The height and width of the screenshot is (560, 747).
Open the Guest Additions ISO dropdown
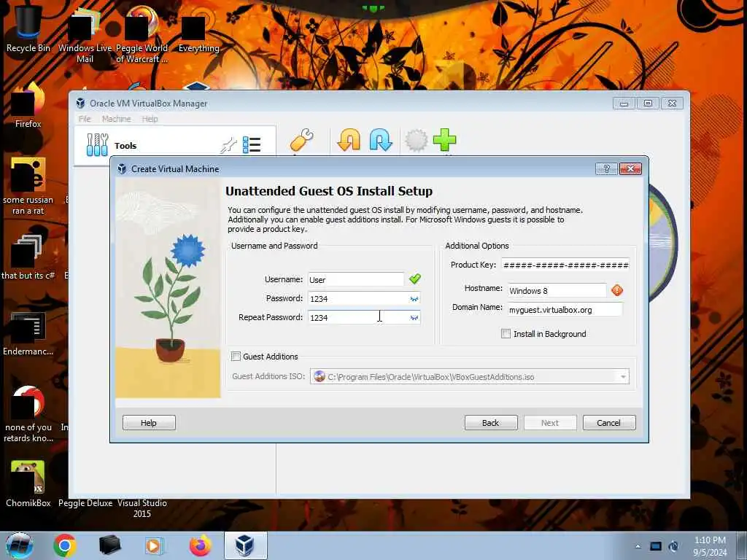click(x=623, y=377)
